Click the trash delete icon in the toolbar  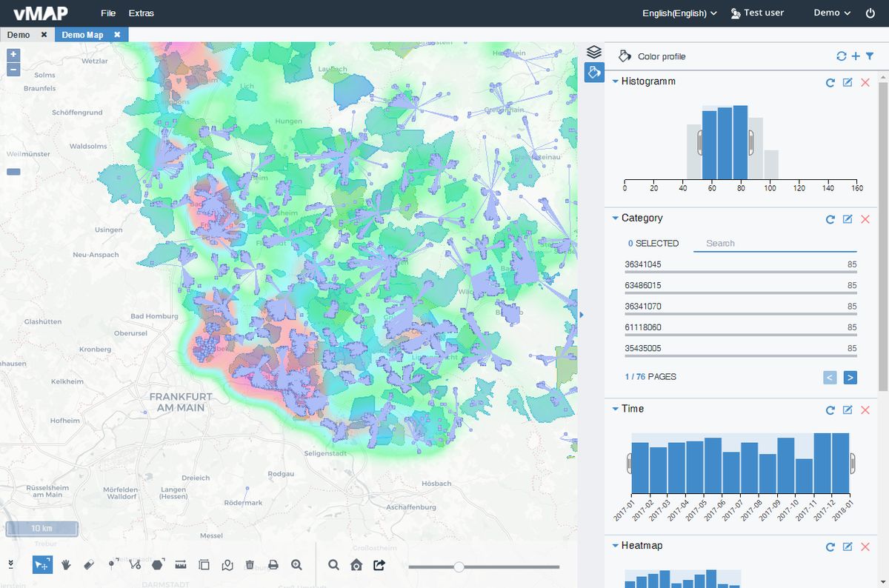pos(250,564)
